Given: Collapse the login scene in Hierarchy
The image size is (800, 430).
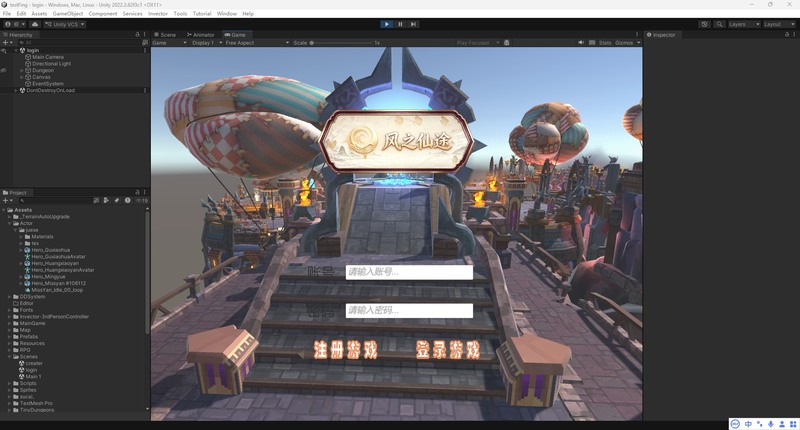Looking at the screenshot, I should tap(16, 50).
